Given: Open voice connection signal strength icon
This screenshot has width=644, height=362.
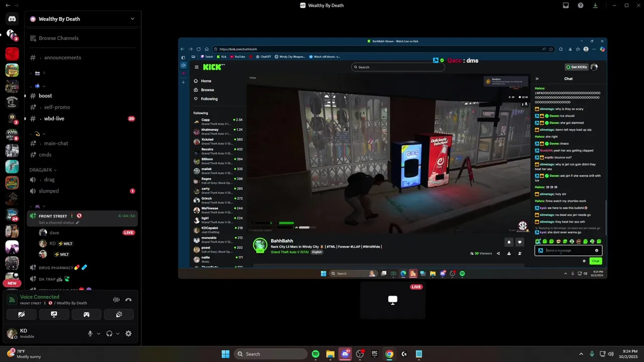Looking at the screenshot, I should click(x=12, y=300).
